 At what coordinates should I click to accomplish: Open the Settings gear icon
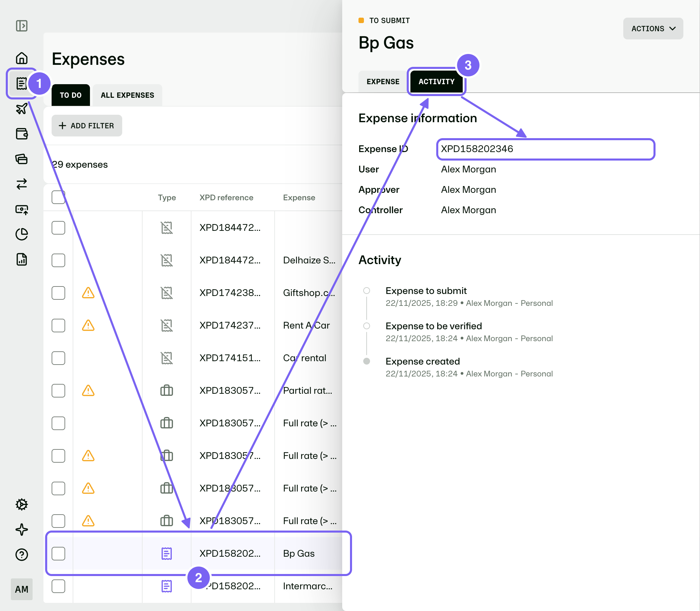21,504
